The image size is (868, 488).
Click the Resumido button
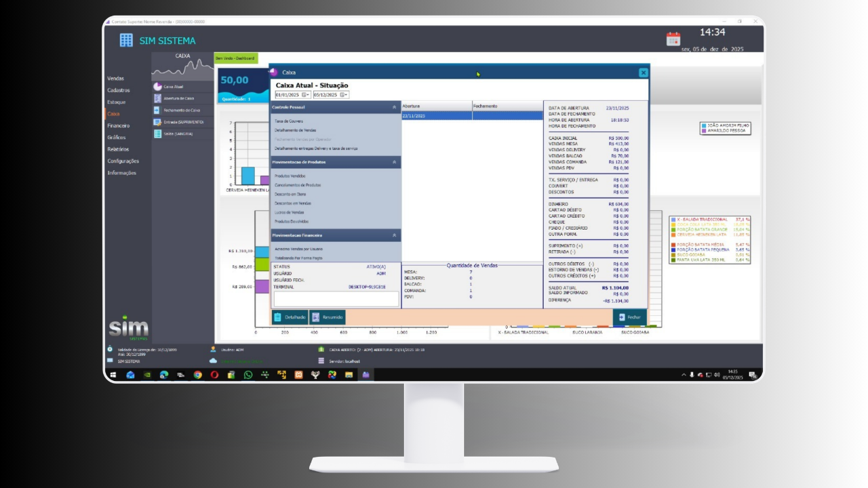tap(327, 317)
